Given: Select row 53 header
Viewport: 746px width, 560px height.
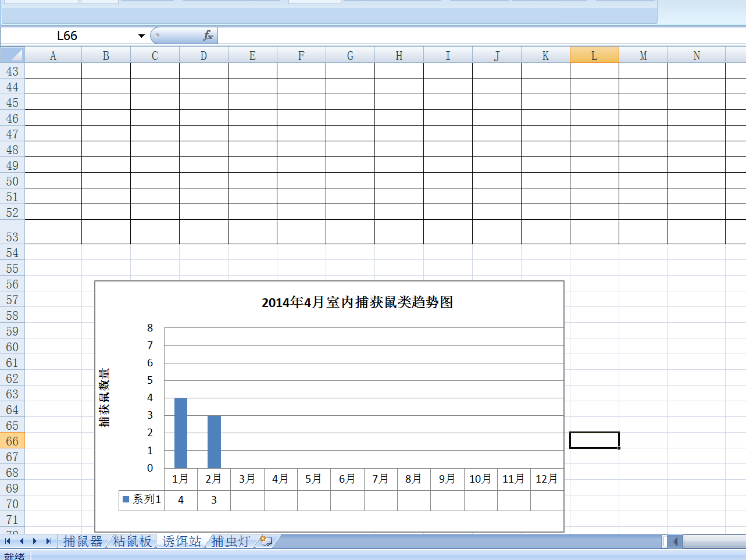Looking at the screenshot, I should click(12, 232).
